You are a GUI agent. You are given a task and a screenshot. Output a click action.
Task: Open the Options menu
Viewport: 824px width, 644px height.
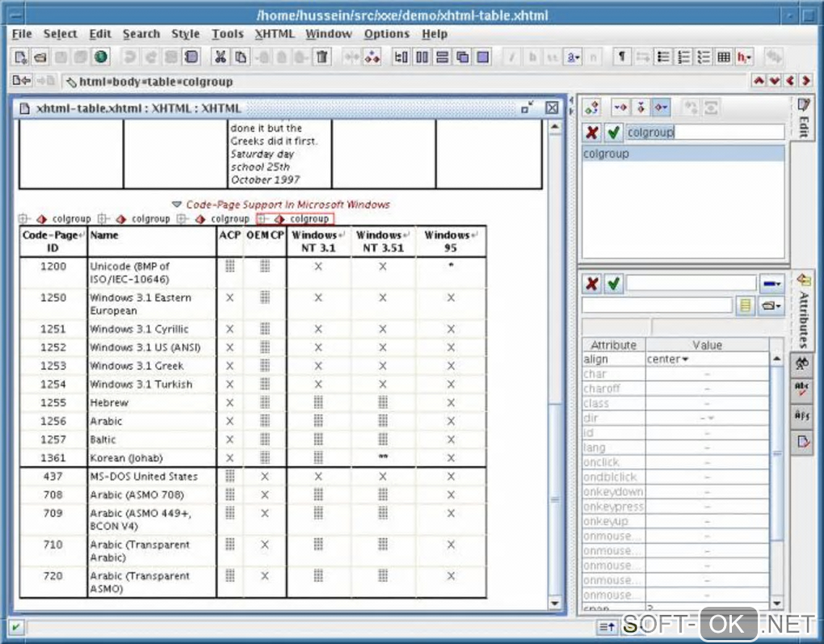387,34
